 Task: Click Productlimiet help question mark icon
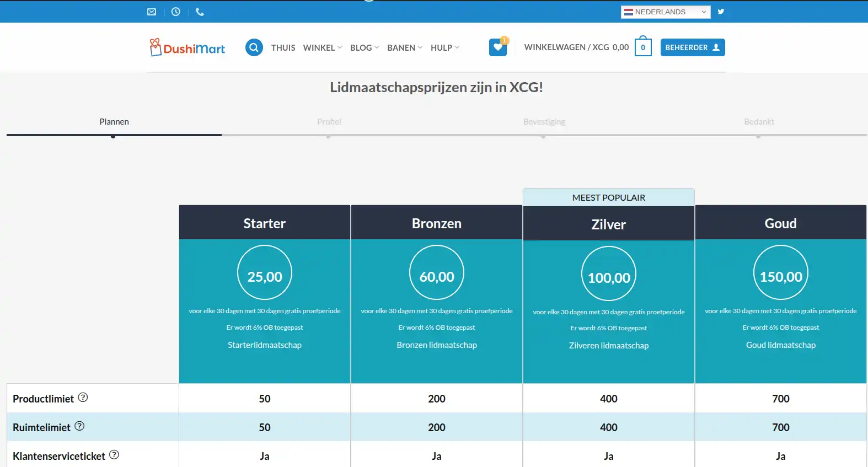pyautogui.click(x=83, y=398)
